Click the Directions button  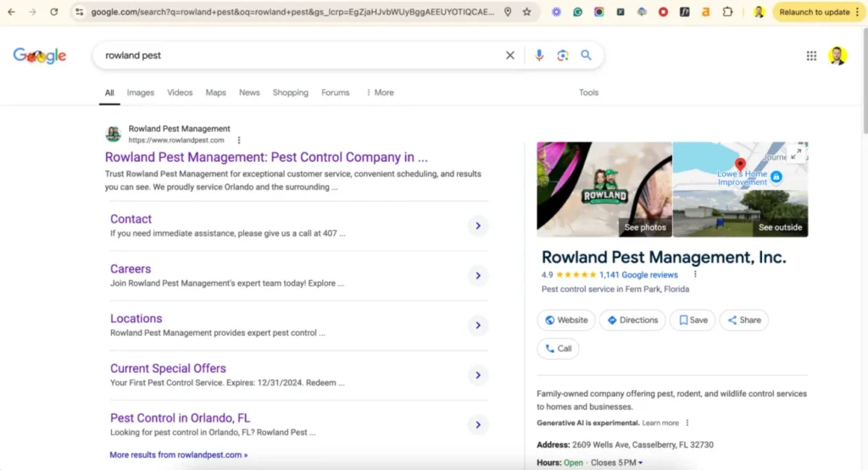click(x=632, y=320)
